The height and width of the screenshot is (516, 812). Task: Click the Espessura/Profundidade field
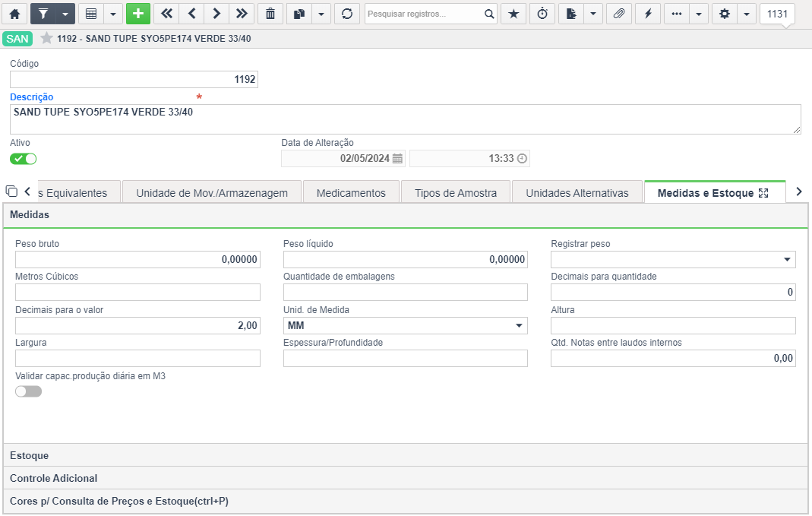[x=406, y=358]
